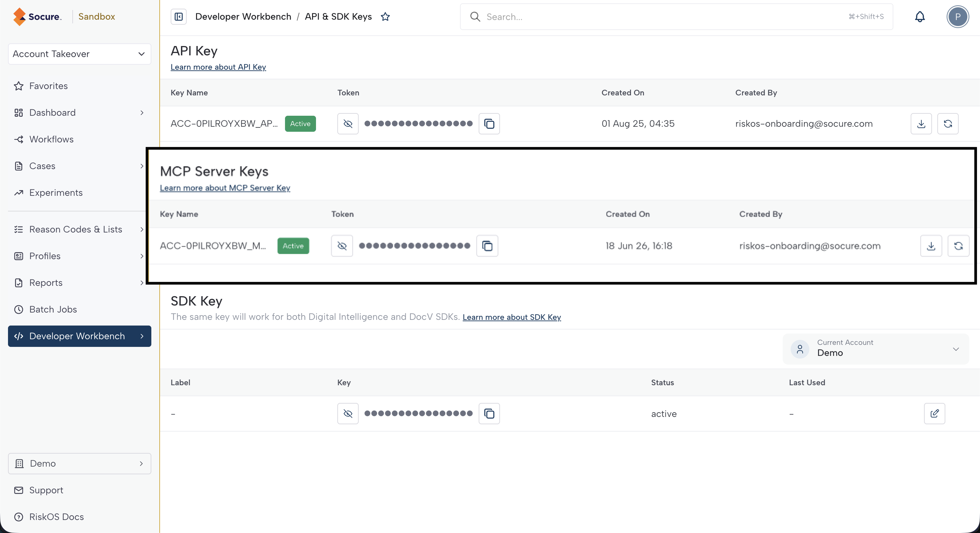Image resolution: width=980 pixels, height=533 pixels.
Task: Download the MCP Server Key
Action: pos(931,245)
